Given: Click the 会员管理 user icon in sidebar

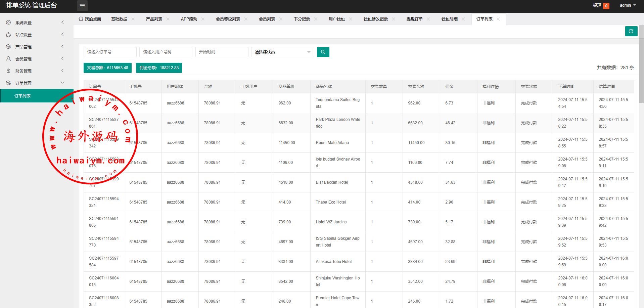Looking at the screenshot, I should tap(9, 59).
